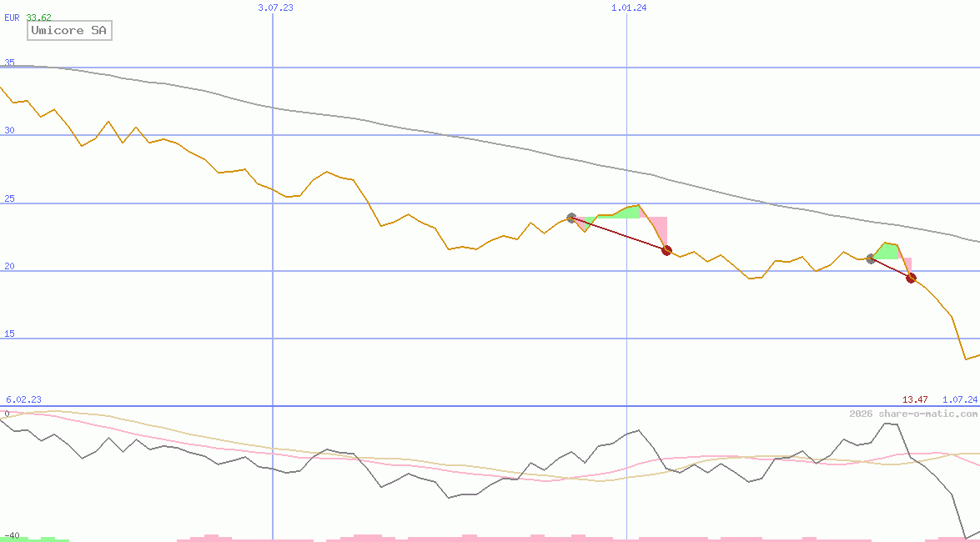Viewport: 980px width, 542px height.
Task: Select the first gray signal start marker
Action: pyautogui.click(x=571, y=218)
